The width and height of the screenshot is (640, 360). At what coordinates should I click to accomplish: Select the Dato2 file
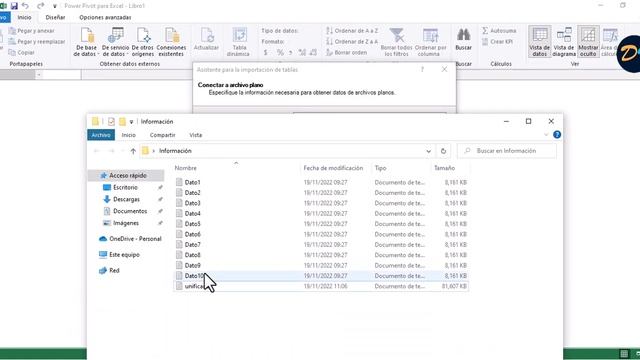321,193
